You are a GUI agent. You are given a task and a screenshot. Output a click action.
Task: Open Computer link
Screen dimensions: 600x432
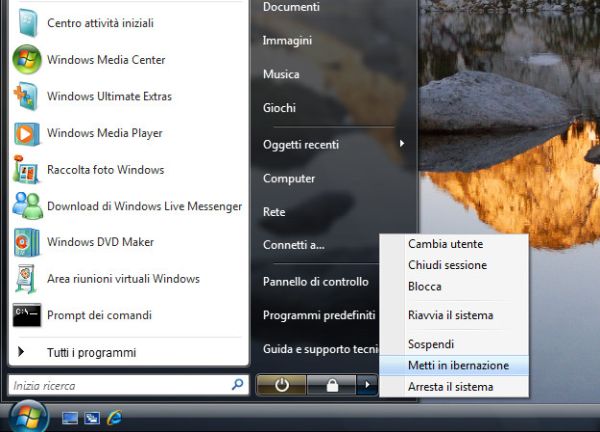(x=289, y=178)
